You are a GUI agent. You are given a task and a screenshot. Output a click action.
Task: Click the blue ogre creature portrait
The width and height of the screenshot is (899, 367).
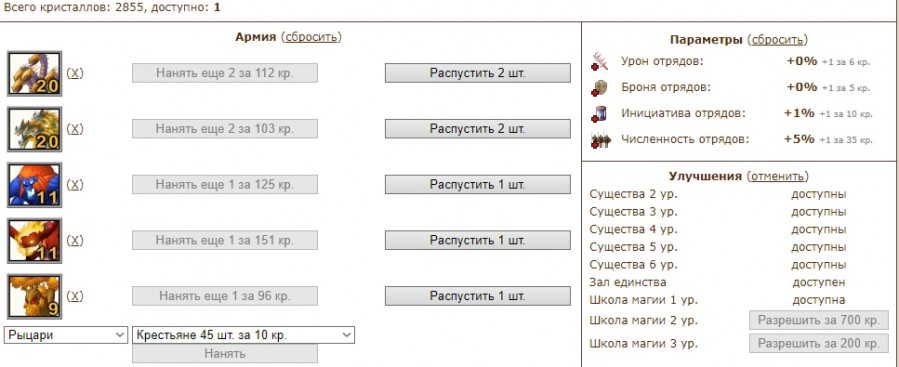click(34, 185)
